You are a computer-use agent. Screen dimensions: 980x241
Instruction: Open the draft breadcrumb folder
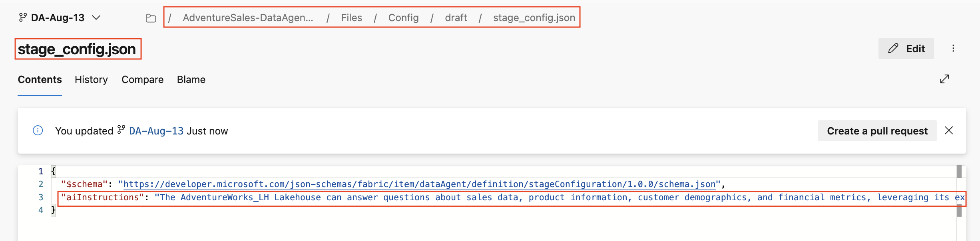456,18
